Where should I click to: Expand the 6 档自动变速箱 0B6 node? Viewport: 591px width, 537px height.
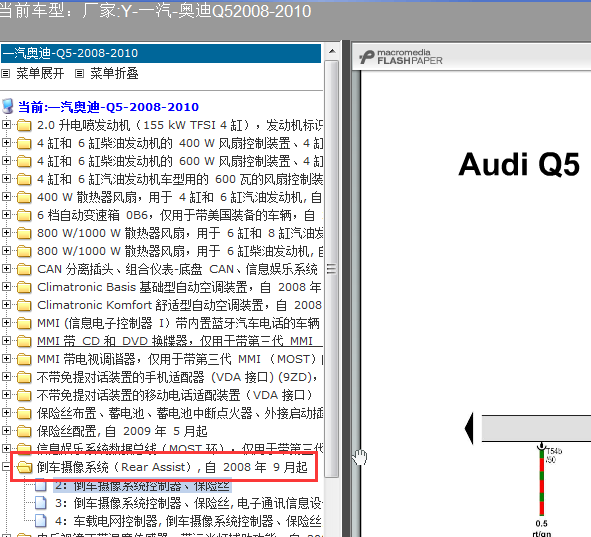click(6, 214)
